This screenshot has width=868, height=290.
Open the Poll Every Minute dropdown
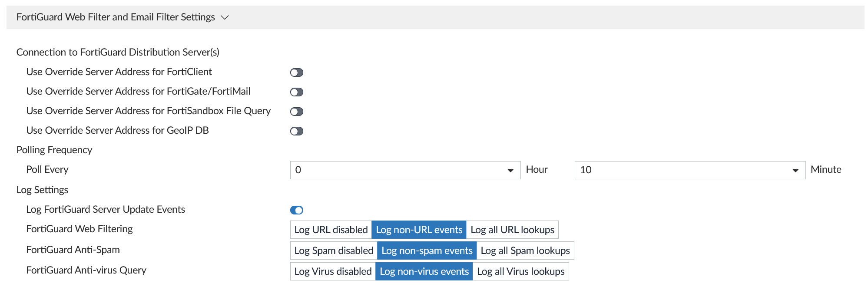689,170
